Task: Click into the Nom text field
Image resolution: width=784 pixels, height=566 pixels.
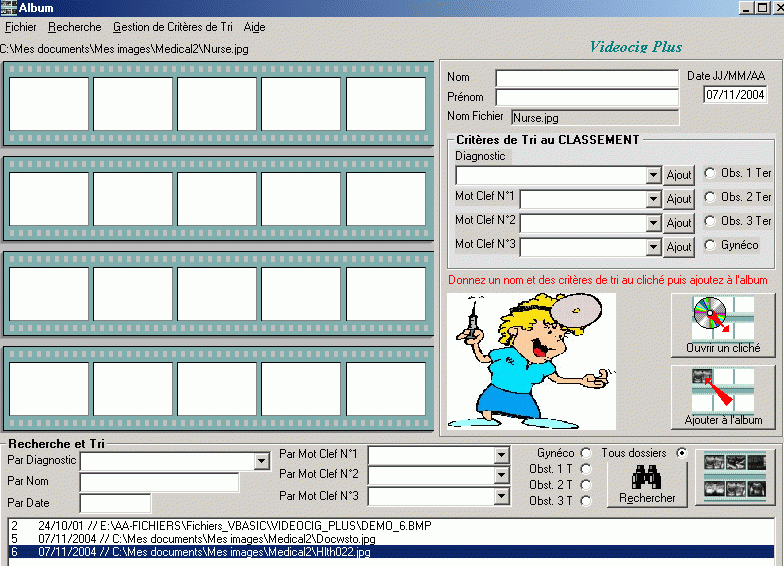Action: click(587, 78)
